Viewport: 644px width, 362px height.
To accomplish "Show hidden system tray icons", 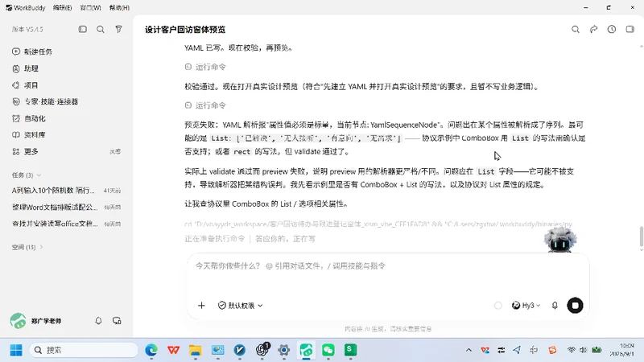I will 469,350.
